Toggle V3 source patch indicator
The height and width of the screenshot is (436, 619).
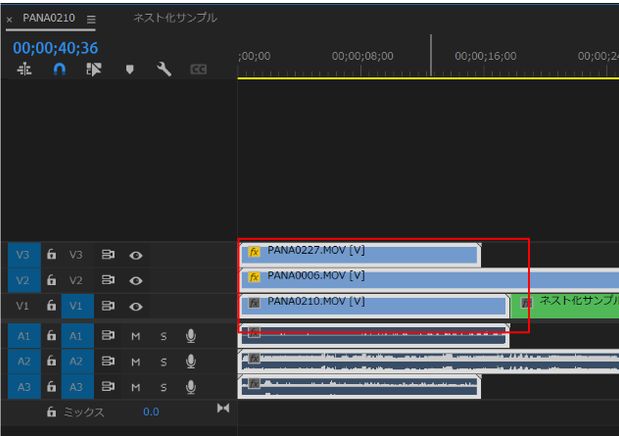[24, 255]
